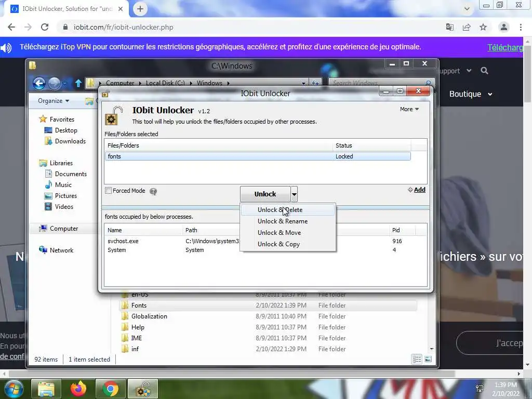Select the System process row
The width and height of the screenshot is (532, 399).
click(265, 250)
